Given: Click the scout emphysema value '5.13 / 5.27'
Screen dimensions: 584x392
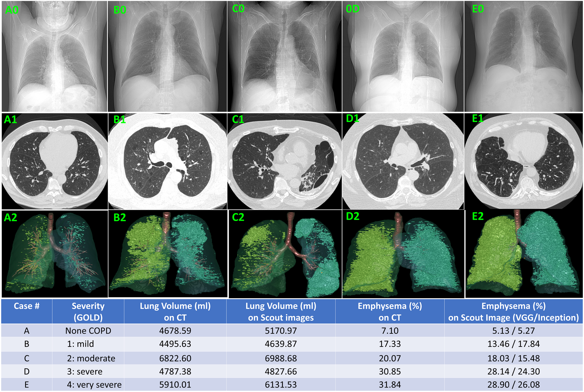Looking at the screenshot, I should tap(514, 331).
